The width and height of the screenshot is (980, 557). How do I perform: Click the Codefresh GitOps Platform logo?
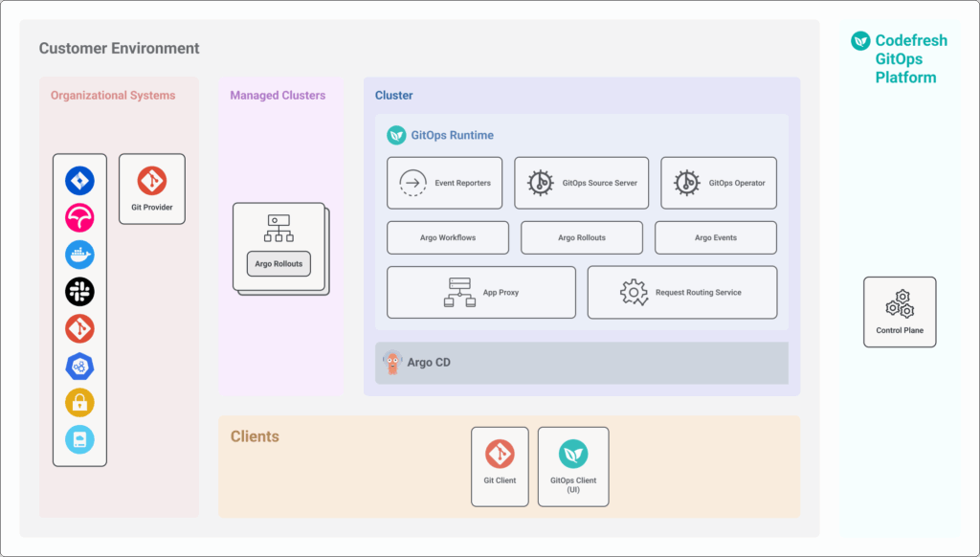pos(860,41)
